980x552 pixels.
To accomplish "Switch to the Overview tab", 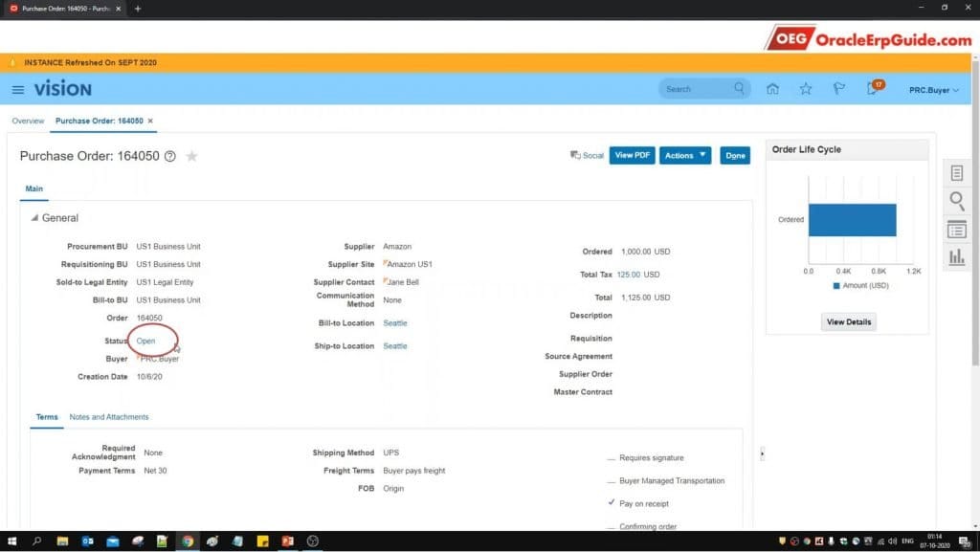I will click(28, 121).
